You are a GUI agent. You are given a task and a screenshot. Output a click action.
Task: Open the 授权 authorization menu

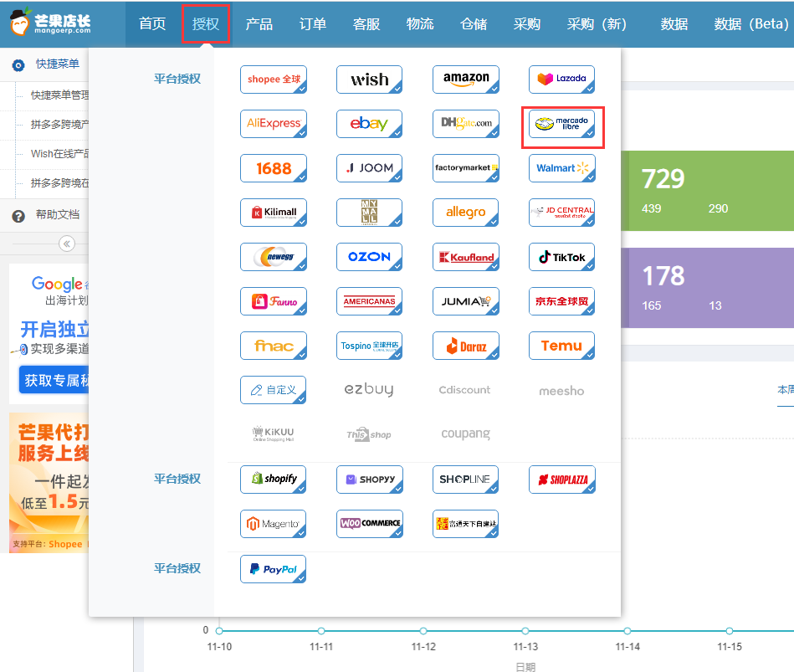point(206,23)
